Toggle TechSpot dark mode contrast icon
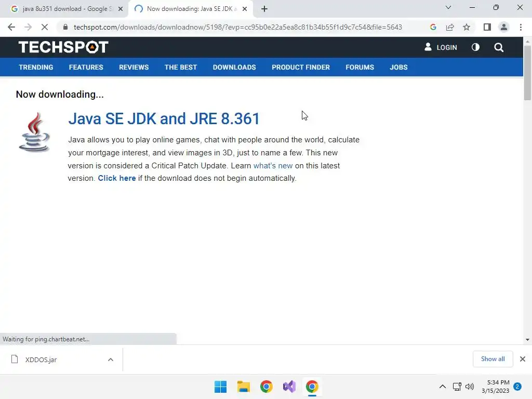Viewport: 532px width, 399px height. coord(476,47)
